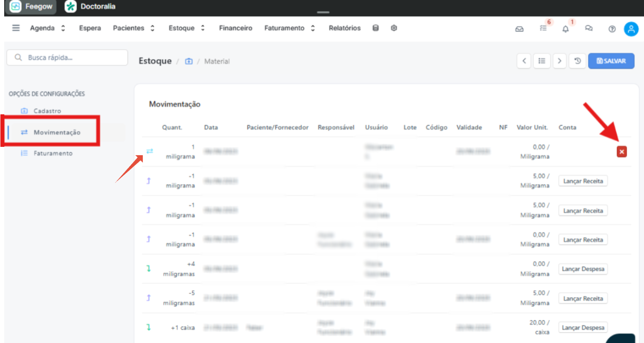644x343 pixels.
Task: Open the inbox tray icon
Action: pos(519,29)
